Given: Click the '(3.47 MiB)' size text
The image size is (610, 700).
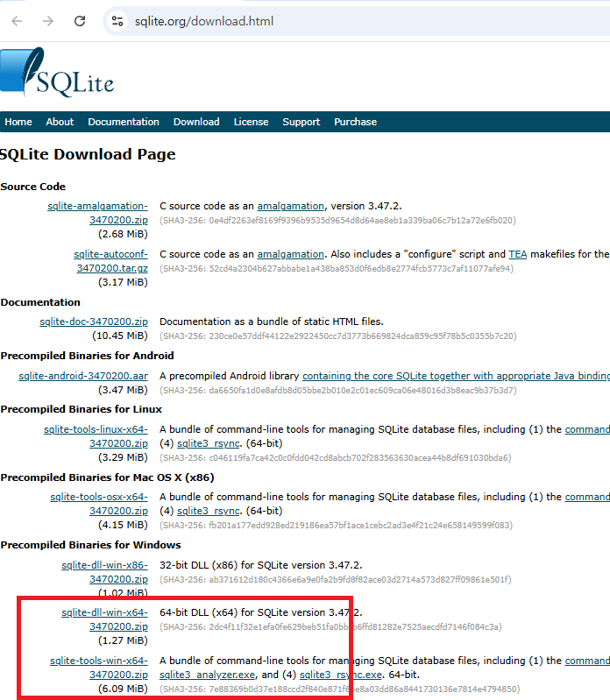Looking at the screenshot, I should pyautogui.click(x=123, y=390).
